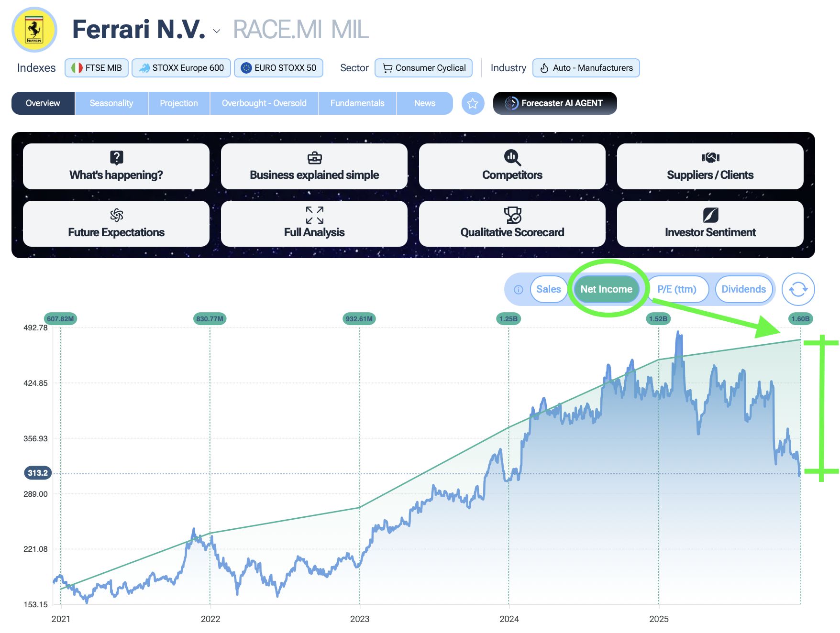Switch to the Seasonality tab
The width and height of the screenshot is (840, 633).
(x=111, y=103)
